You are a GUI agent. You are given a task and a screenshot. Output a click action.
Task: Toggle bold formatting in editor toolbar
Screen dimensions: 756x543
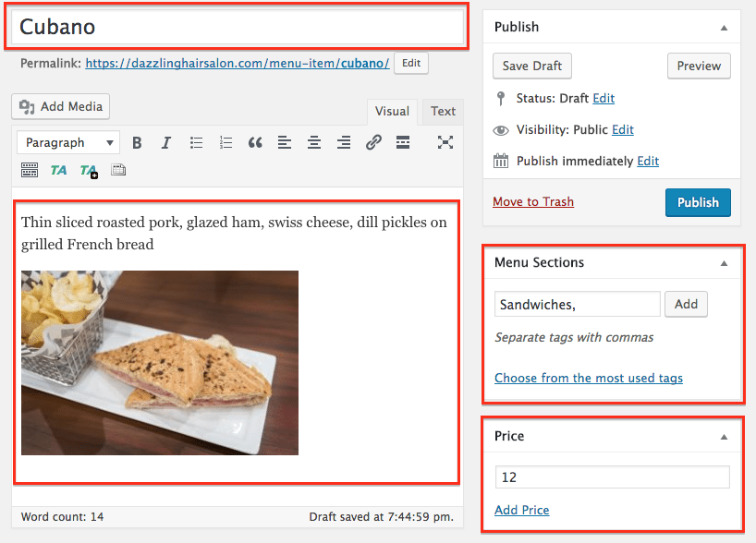[x=137, y=142]
